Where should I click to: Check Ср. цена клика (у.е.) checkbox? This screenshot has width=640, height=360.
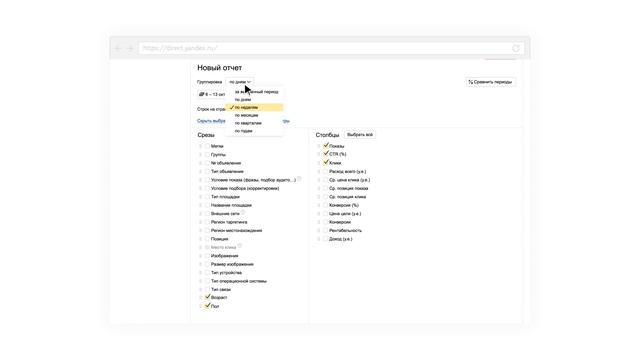325,180
